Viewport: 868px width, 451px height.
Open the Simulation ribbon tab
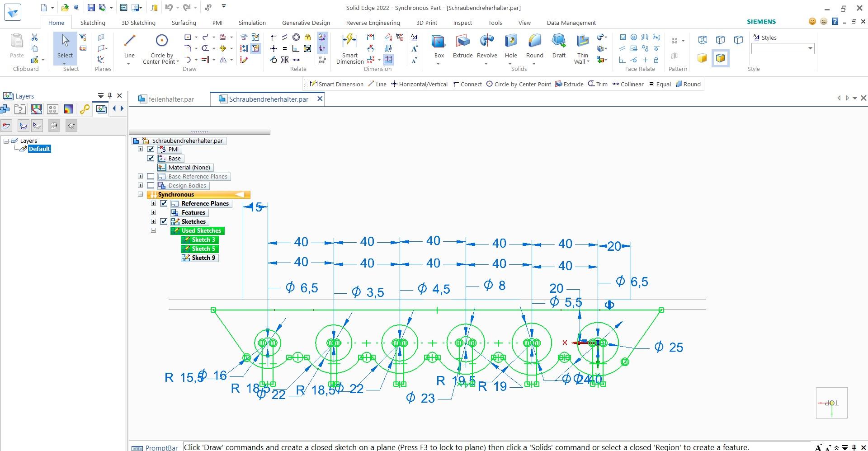252,23
